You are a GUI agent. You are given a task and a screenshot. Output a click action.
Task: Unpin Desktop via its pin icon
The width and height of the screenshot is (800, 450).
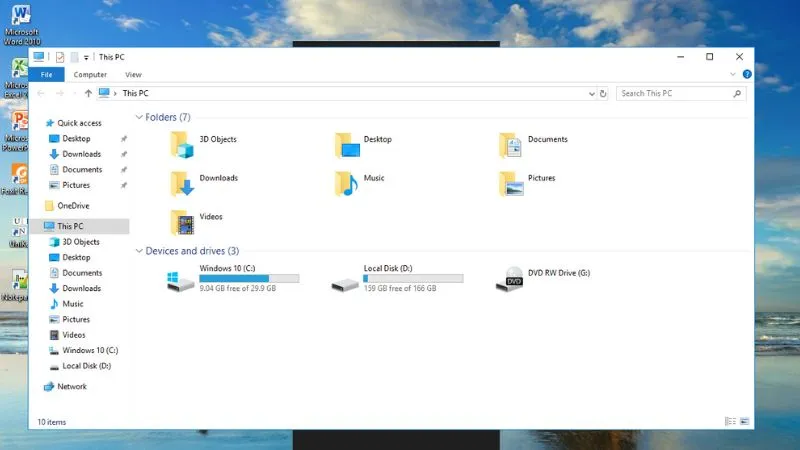point(123,139)
